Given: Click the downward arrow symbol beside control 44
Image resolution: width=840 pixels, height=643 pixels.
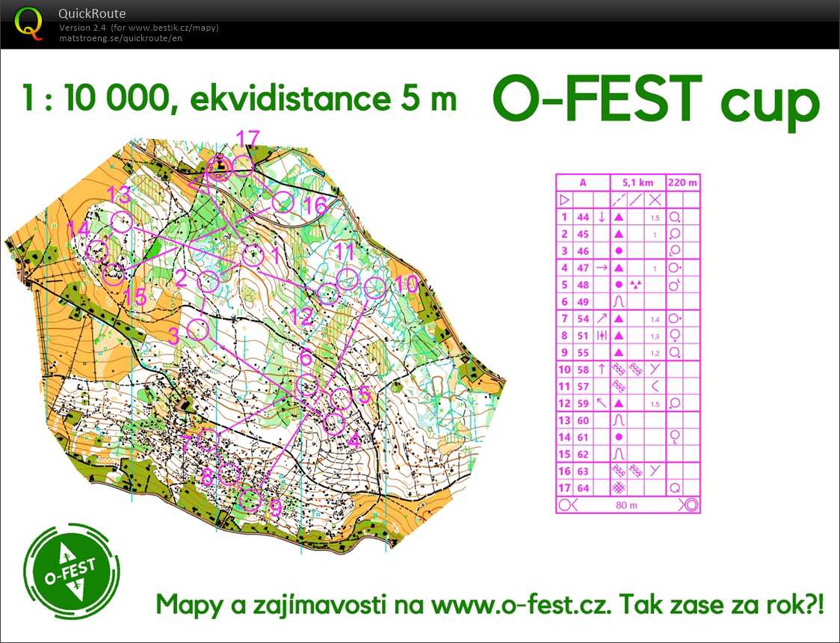Looking at the screenshot, I should [602, 217].
